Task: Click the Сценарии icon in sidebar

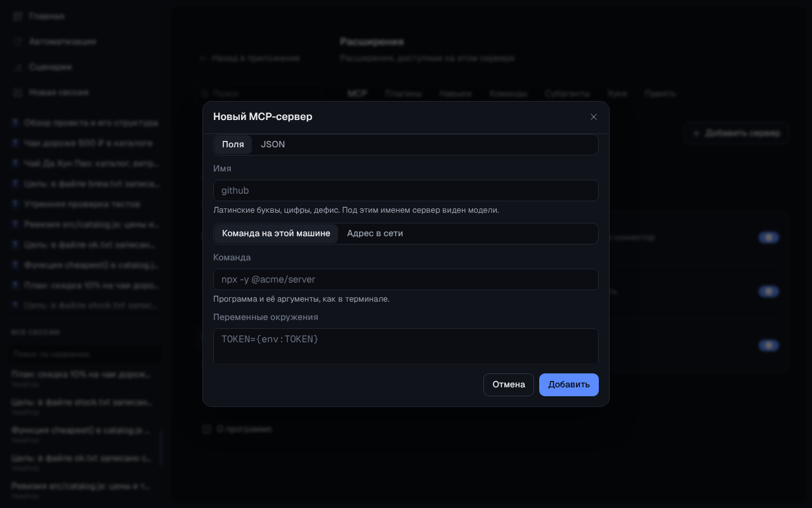Action: point(18,67)
